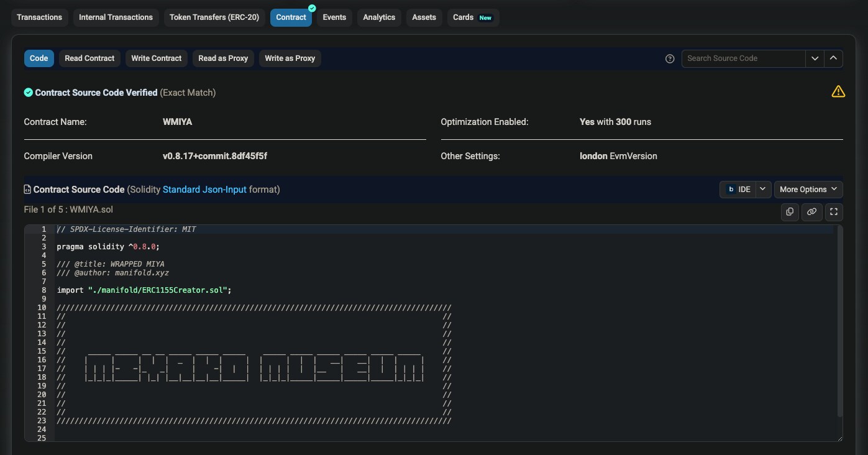Switch to the Transactions tab
Viewport: 868px width, 455px height.
pos(39,17)
